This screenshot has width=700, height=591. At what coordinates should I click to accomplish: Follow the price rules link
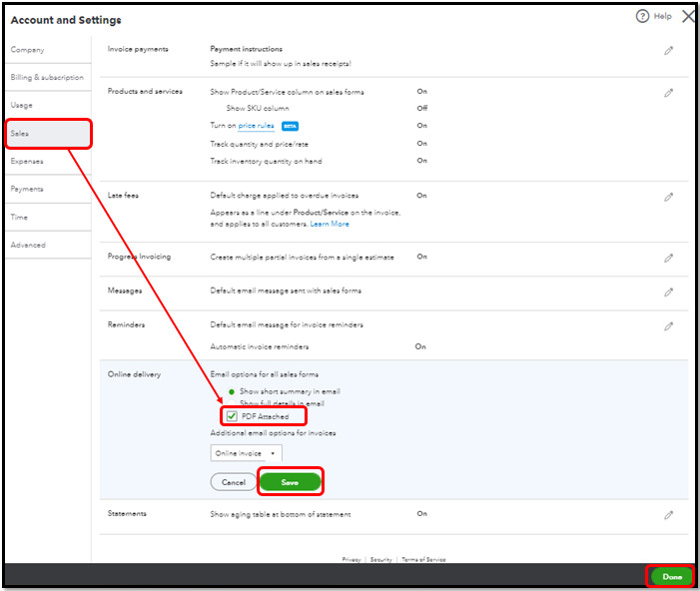click(257, 126)
